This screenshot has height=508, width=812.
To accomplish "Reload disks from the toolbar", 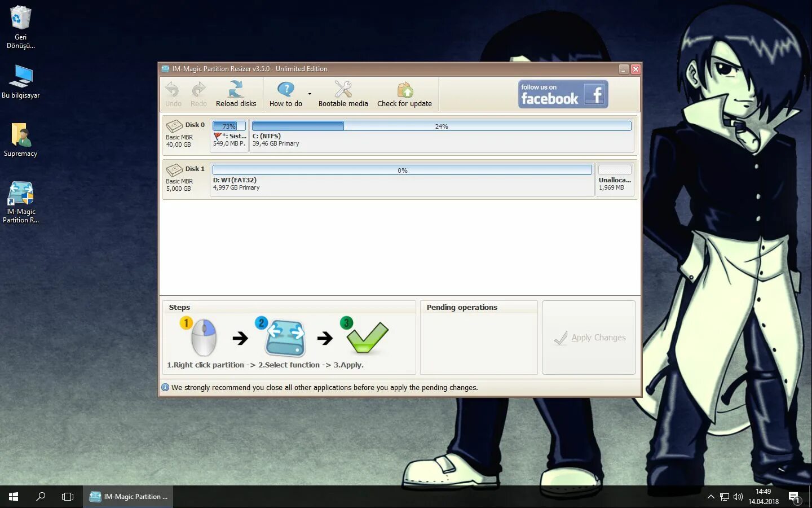I will tap(236, 94).
